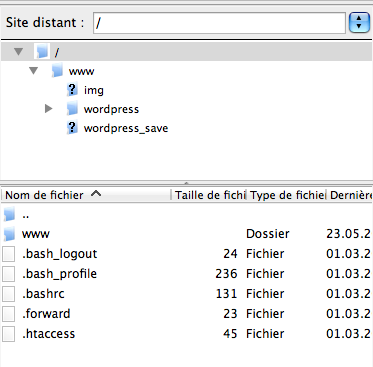
Task: Sort by Nom de fichier column header
Action: (87, 195)
